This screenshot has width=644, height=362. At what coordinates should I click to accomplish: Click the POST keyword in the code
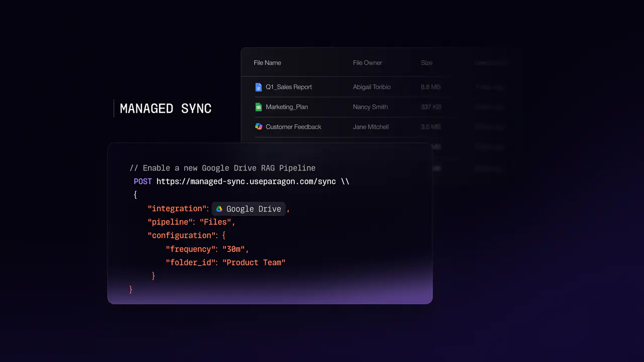143,182
